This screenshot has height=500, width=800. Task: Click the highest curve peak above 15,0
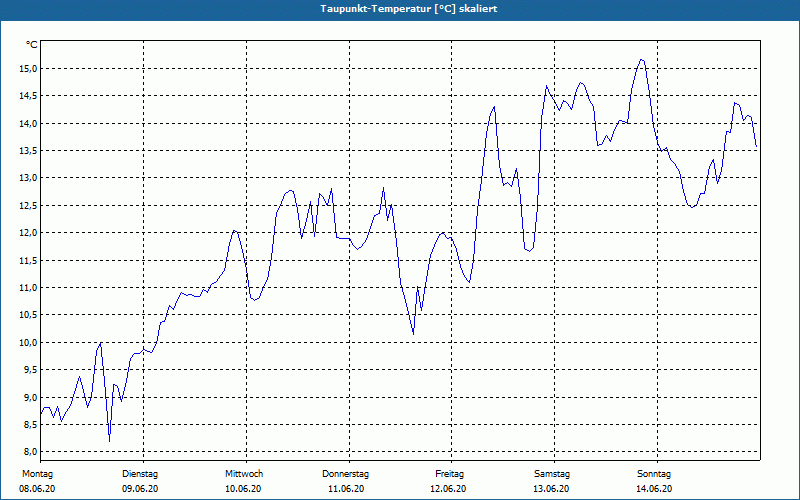point(642,60)
